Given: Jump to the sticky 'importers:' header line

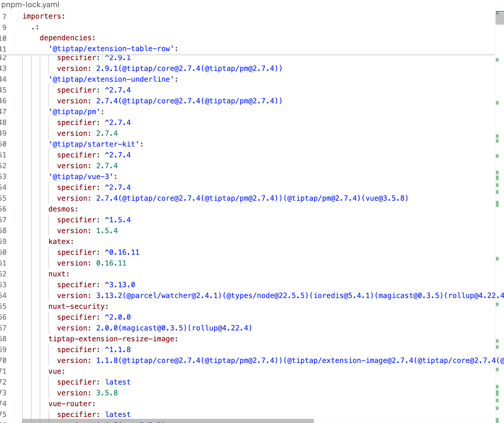Looking at the screenshot, I should 43,16.
